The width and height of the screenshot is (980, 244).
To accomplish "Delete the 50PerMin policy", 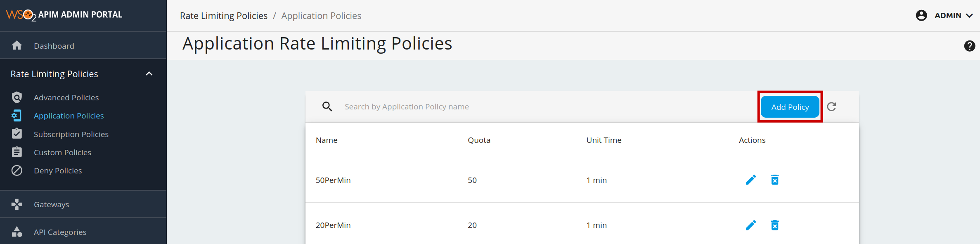I will click(x=775, y=180).
